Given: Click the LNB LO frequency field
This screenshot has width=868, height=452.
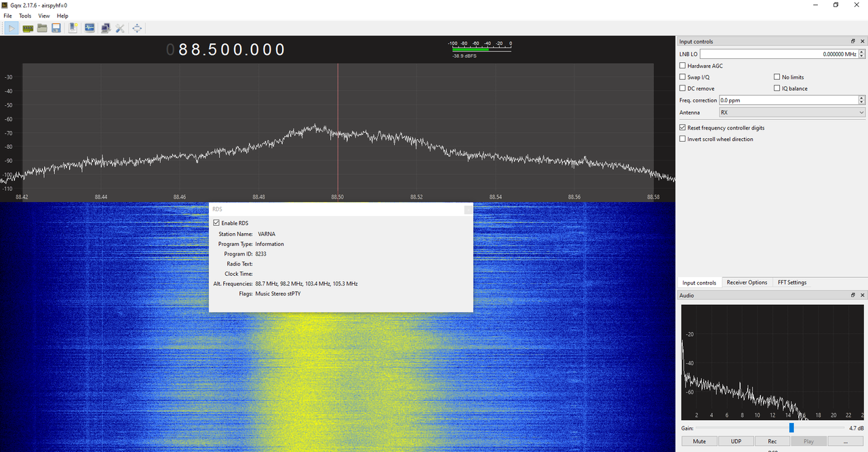Looking at the screenshot, I should pyautogui.click(x=778, y=54).
